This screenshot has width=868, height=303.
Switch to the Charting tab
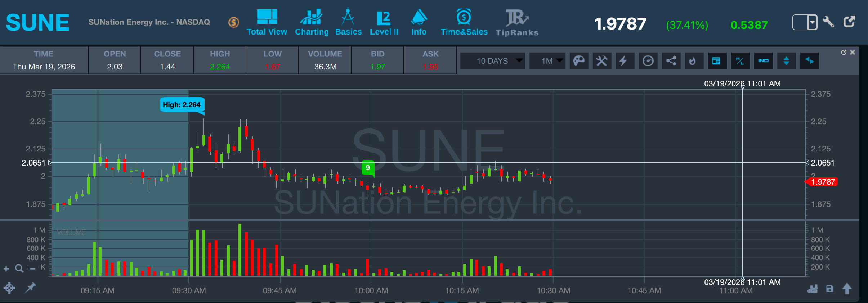[x=312, y=22]
